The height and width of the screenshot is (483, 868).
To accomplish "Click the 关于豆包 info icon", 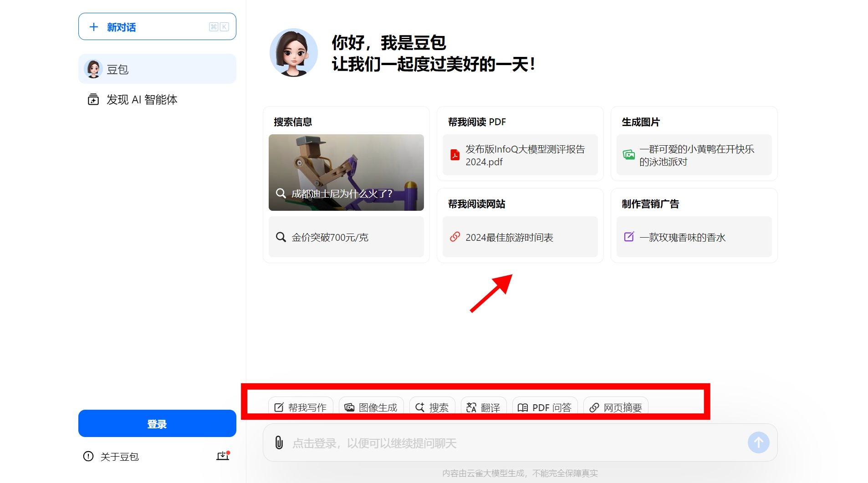I will pyautogui.click(x=88, y=456).
